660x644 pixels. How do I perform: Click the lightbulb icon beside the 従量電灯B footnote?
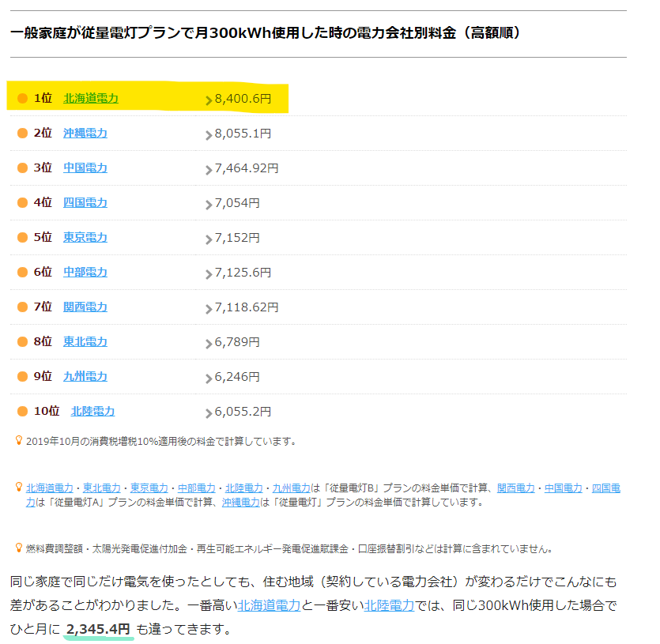tap(18, 487)
